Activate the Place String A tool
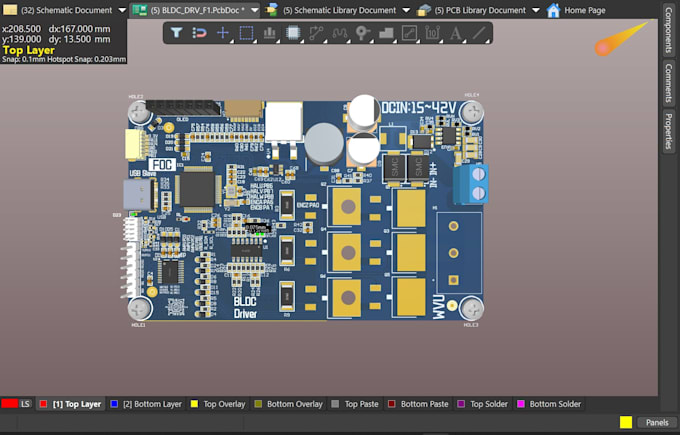 pos(455,33)
